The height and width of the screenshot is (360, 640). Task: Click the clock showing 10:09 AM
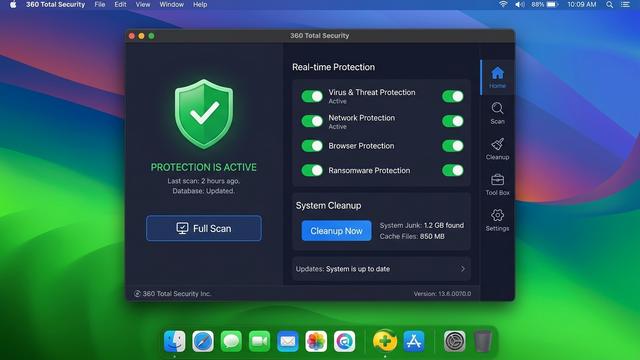(x=582, y=4)
